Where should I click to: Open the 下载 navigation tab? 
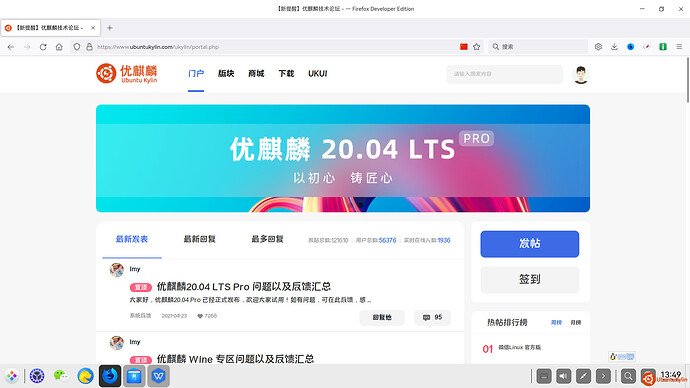[x=286, y=73]
